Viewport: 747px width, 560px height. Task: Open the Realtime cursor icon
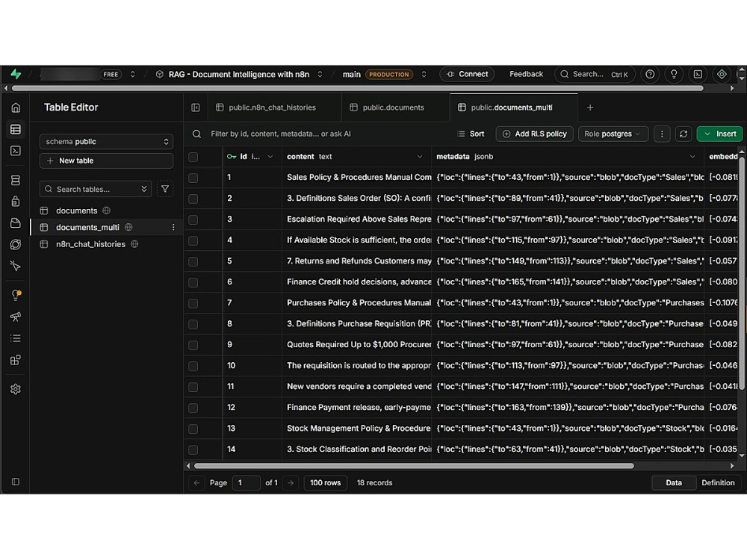16,266
